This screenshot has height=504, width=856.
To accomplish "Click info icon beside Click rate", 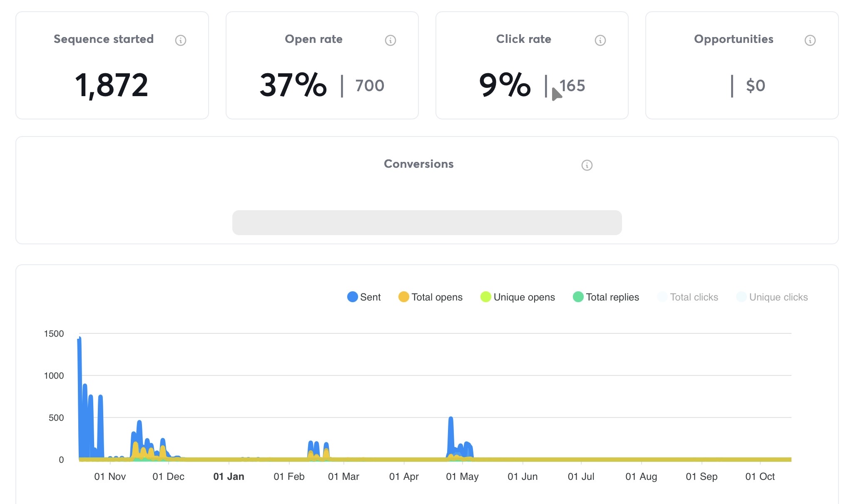I will click(x=600, y=40).
